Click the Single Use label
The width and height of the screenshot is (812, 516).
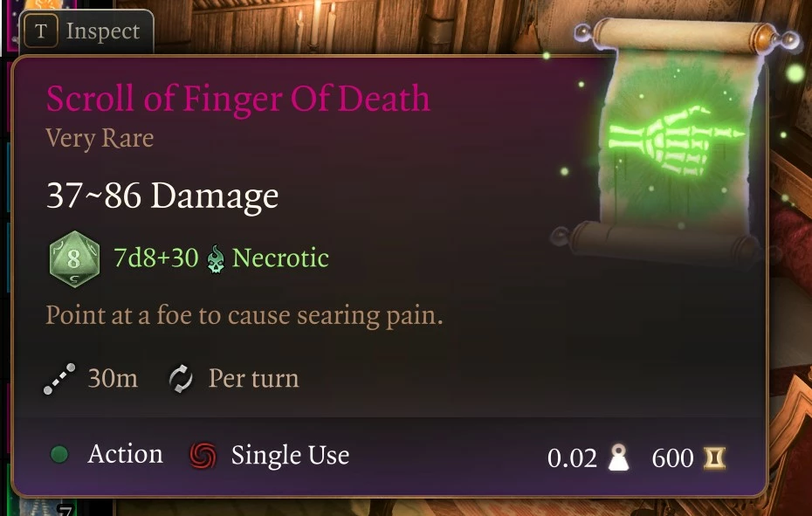290,456
